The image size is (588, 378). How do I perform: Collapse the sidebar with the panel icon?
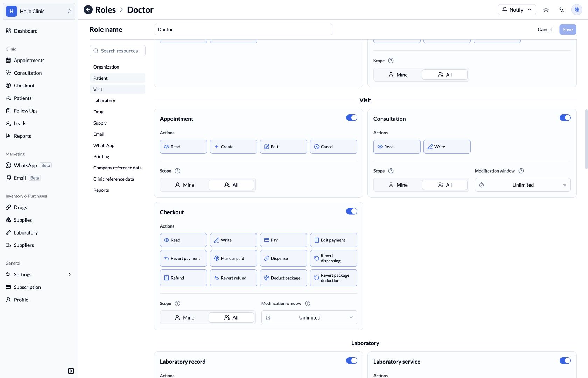(x=71, y=371)
